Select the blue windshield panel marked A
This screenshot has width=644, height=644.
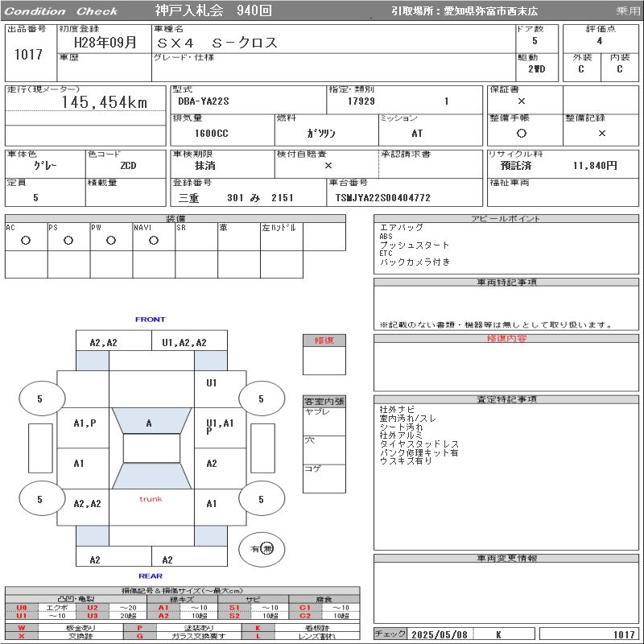click(150, 422)
